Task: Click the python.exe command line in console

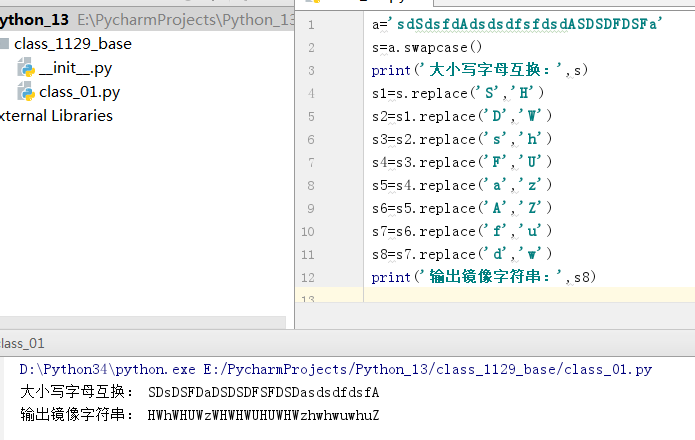Action: pos(335,369)
